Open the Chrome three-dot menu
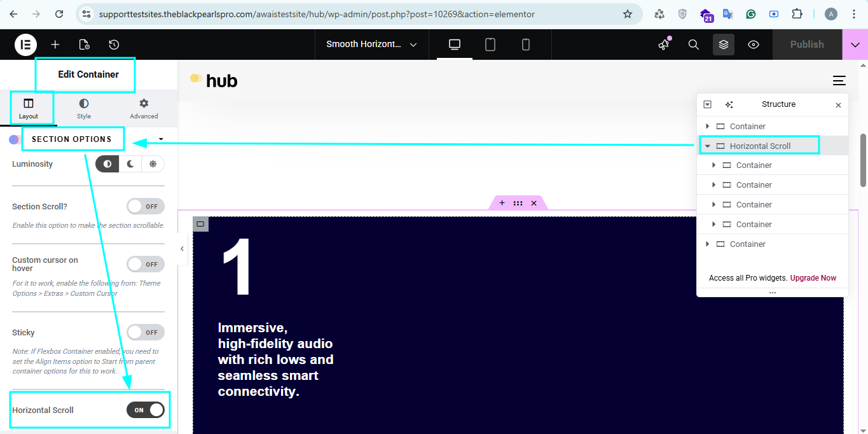This screenshot has height=434, width=868. coord(854,14)
